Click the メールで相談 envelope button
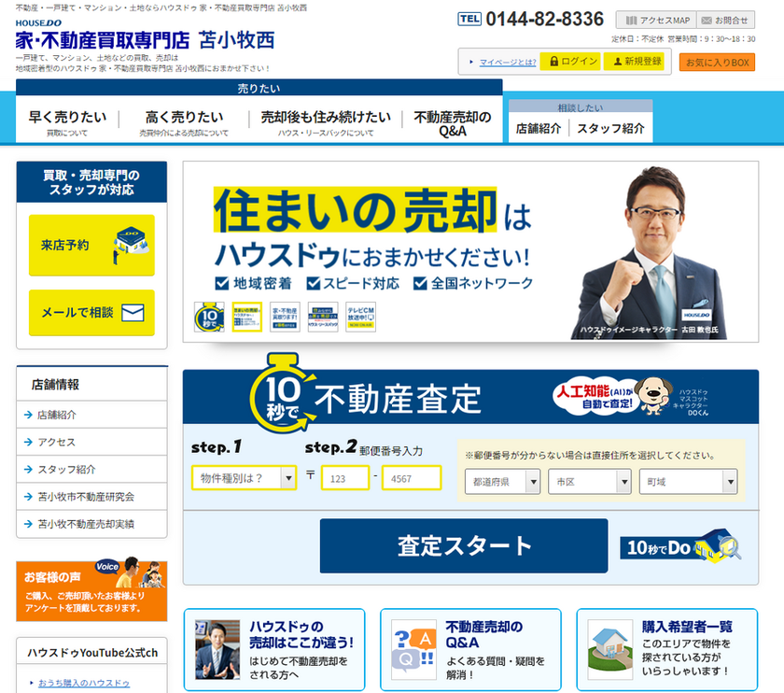784x693 pixels. point(91,313)
